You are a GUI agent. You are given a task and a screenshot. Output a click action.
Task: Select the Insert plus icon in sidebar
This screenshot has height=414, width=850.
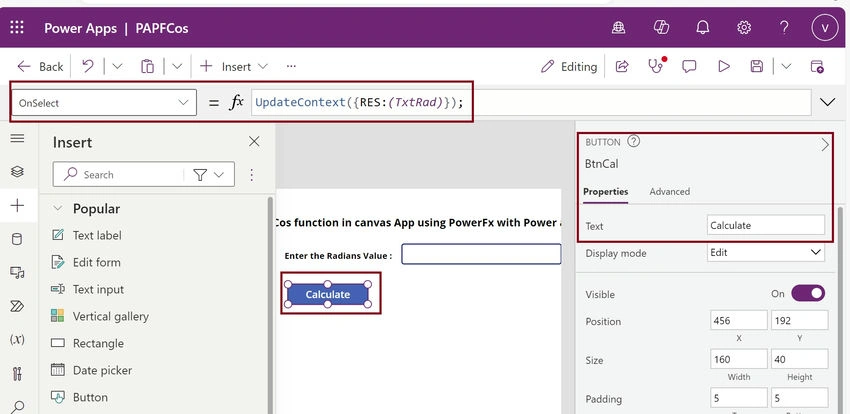(17, 205)
